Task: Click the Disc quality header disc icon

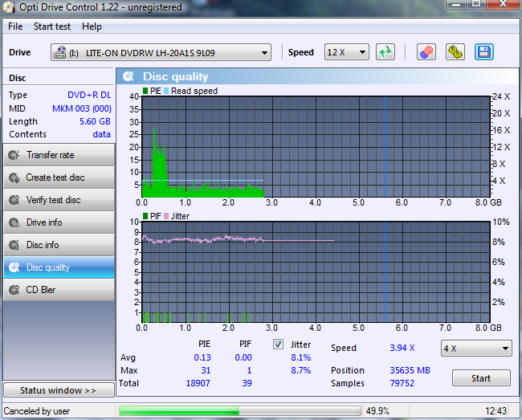Action: (128, 76)
